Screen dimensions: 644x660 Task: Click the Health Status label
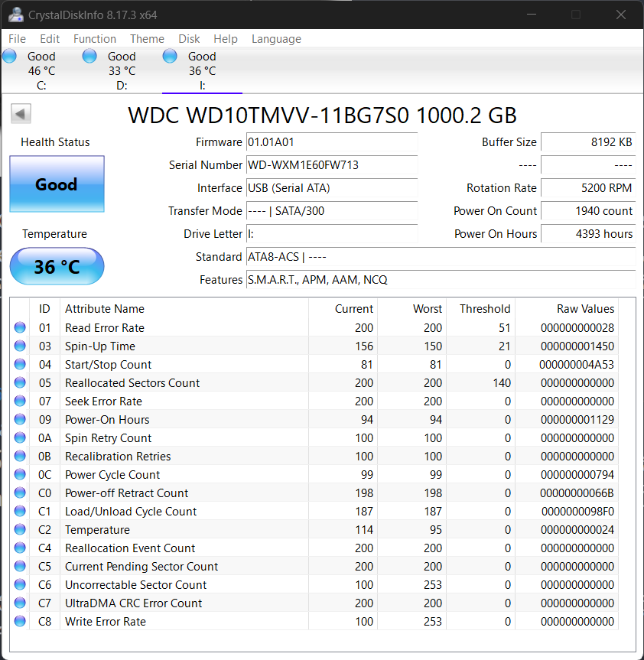coord(55,141)
